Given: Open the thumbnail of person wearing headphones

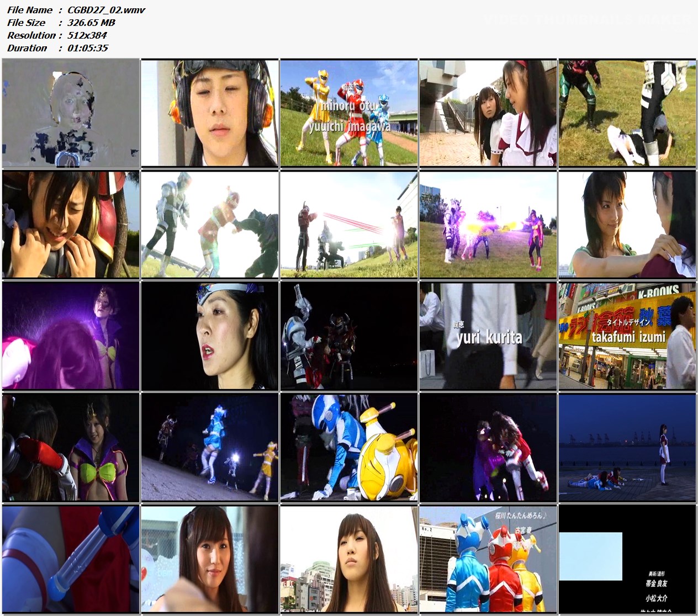Looking at the screenshot, I should pos(210,113).
